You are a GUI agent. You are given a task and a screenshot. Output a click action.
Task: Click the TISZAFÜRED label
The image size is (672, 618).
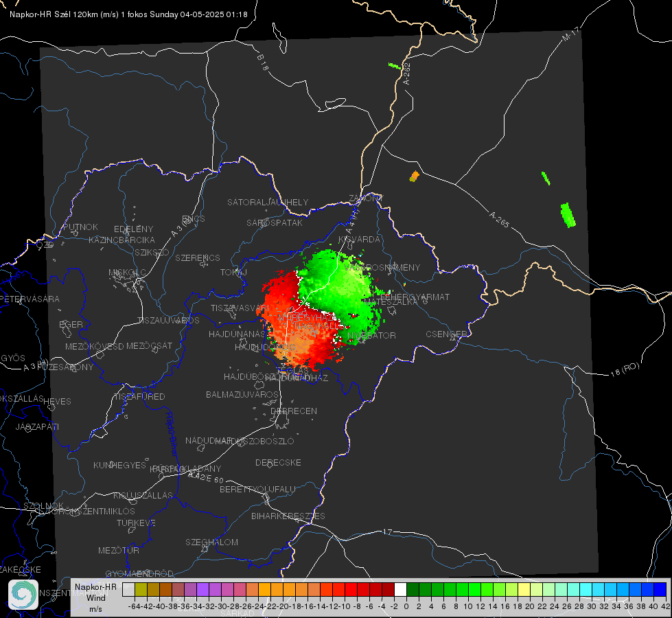[x=139, y=397]
